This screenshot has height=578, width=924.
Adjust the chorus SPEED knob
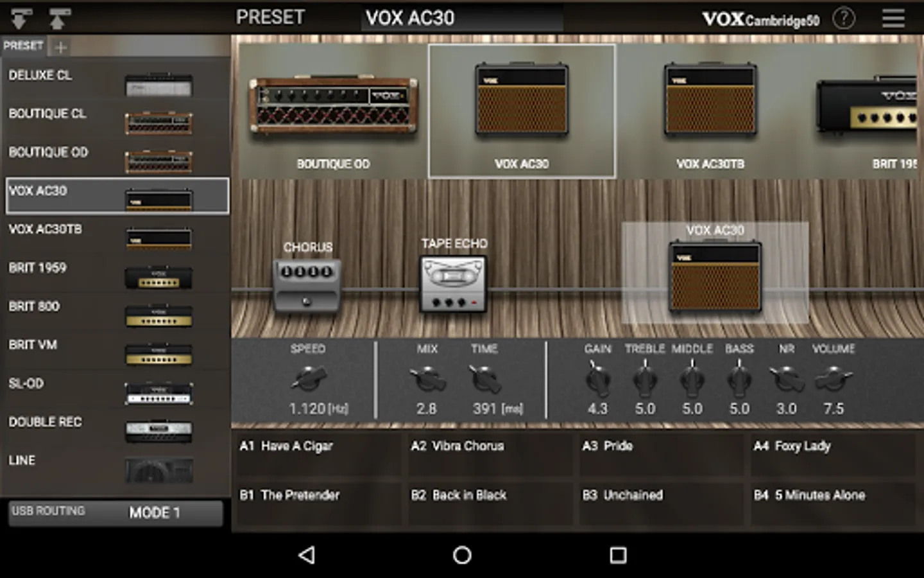[309, 379]
